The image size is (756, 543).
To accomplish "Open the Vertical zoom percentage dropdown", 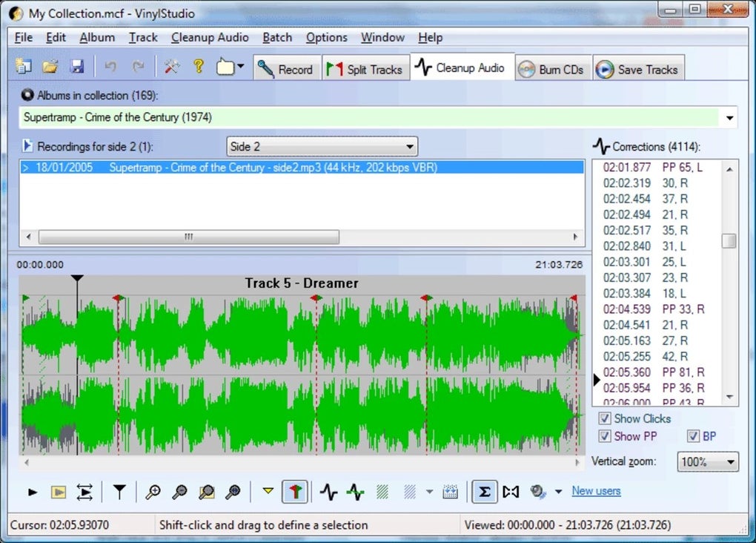I will point(727,461).
